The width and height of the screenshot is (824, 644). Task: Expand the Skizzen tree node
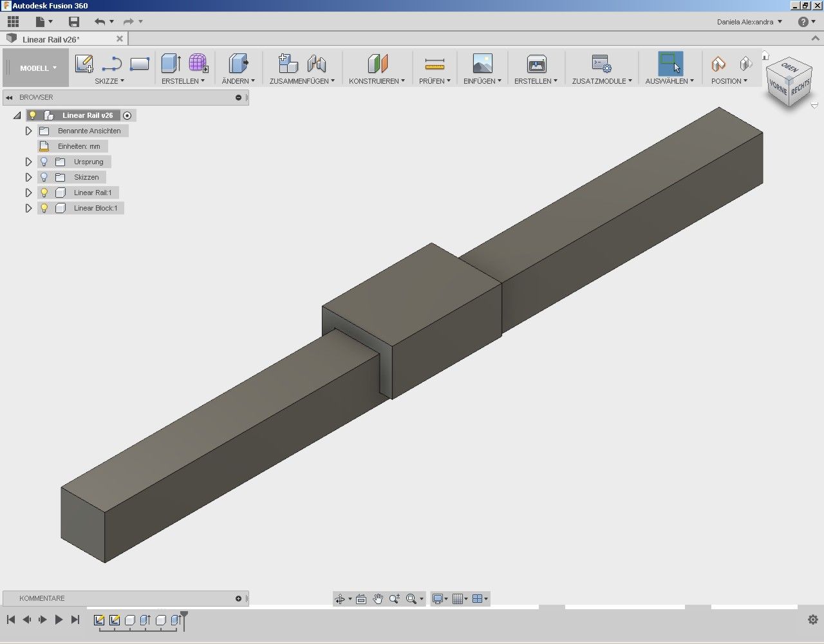point(28,177)
